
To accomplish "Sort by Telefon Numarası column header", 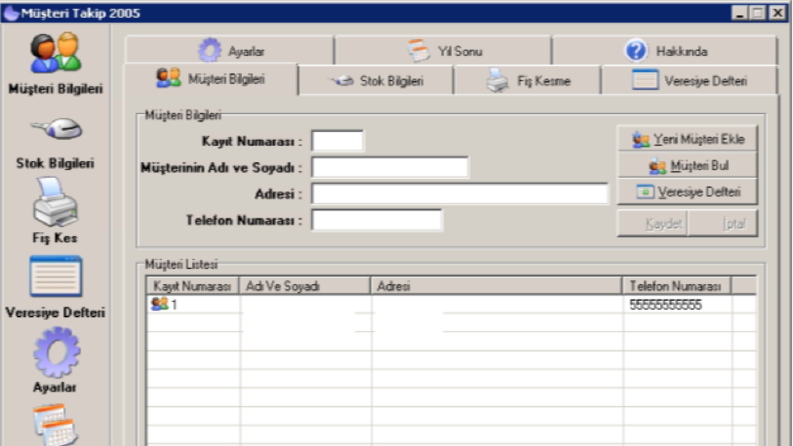I will (676, 286).
